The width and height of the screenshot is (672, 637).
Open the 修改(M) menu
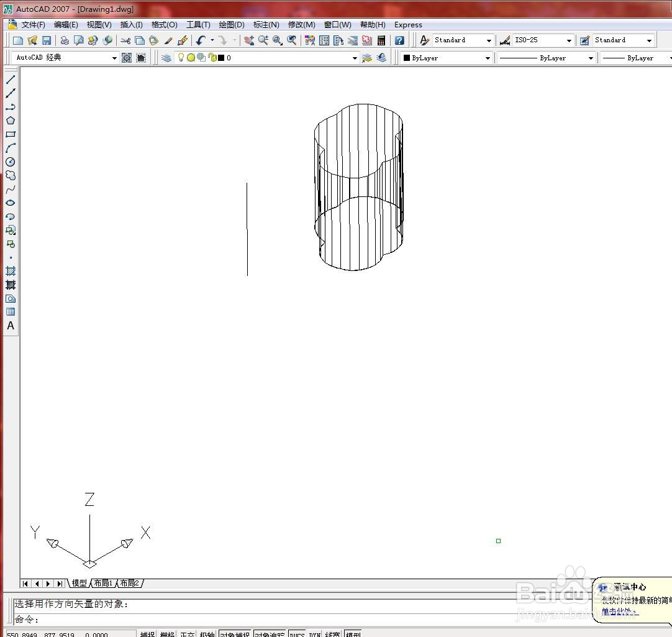point(302,25)
